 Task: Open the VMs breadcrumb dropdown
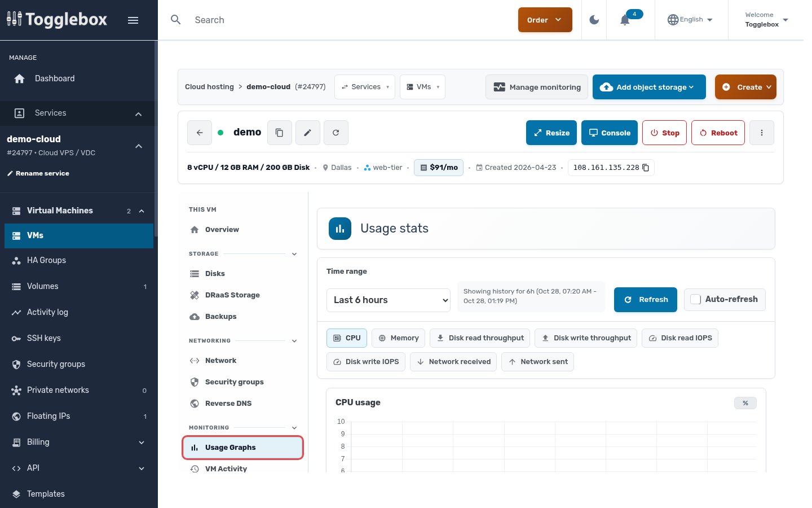point(422,87)
